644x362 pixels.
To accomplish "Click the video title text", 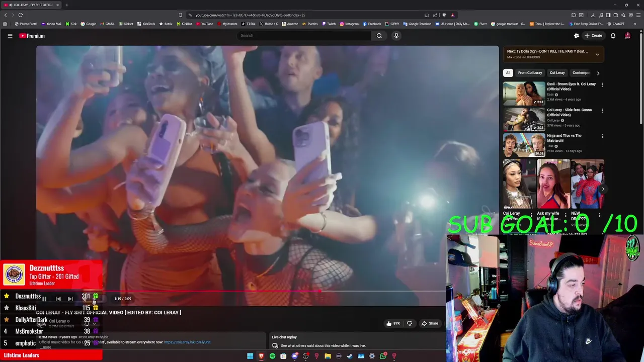I will coord(109,313).
